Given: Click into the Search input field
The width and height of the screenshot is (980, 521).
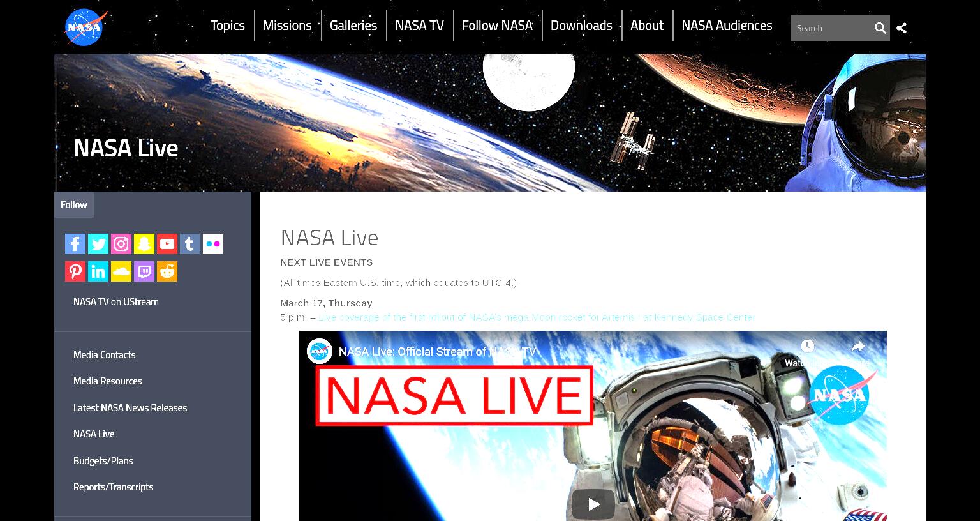Looking at the screenshot, I should [x=831, y=28].
